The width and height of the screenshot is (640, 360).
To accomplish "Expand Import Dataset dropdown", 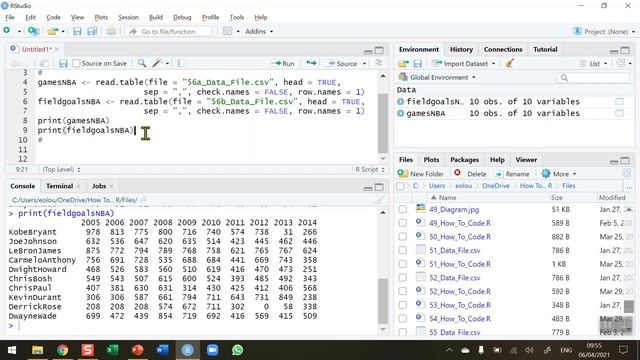I will (464, 64).
